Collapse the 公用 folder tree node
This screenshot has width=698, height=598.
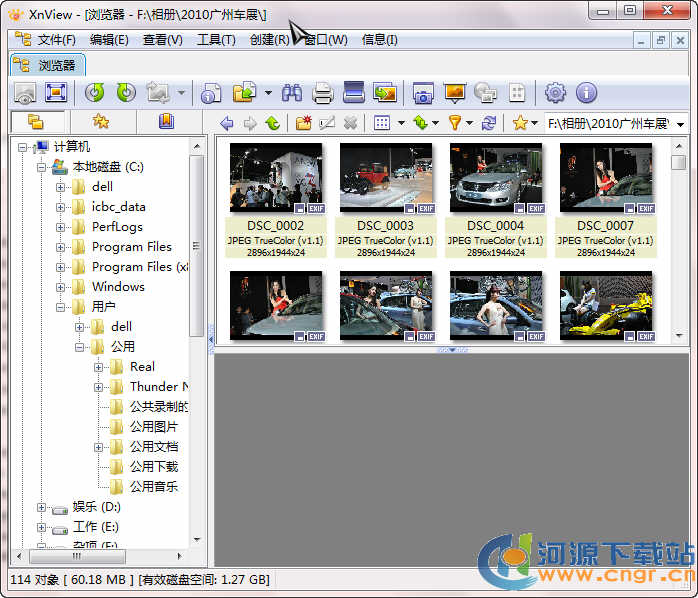coord(80,347)
